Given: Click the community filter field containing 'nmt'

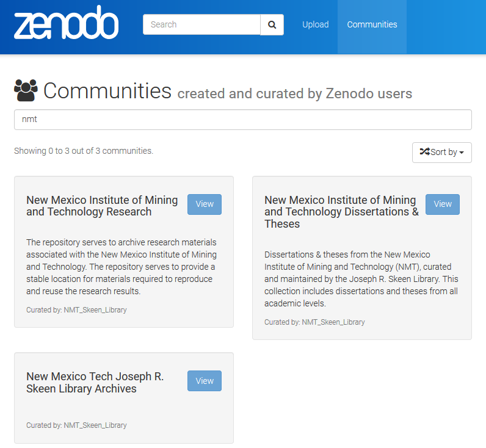Looking at the screenshot, I should pyautogui.click(x=242, y=120).
